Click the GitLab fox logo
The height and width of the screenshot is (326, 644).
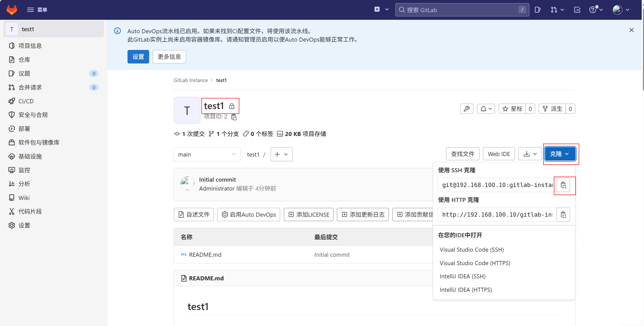pos(12,10)
